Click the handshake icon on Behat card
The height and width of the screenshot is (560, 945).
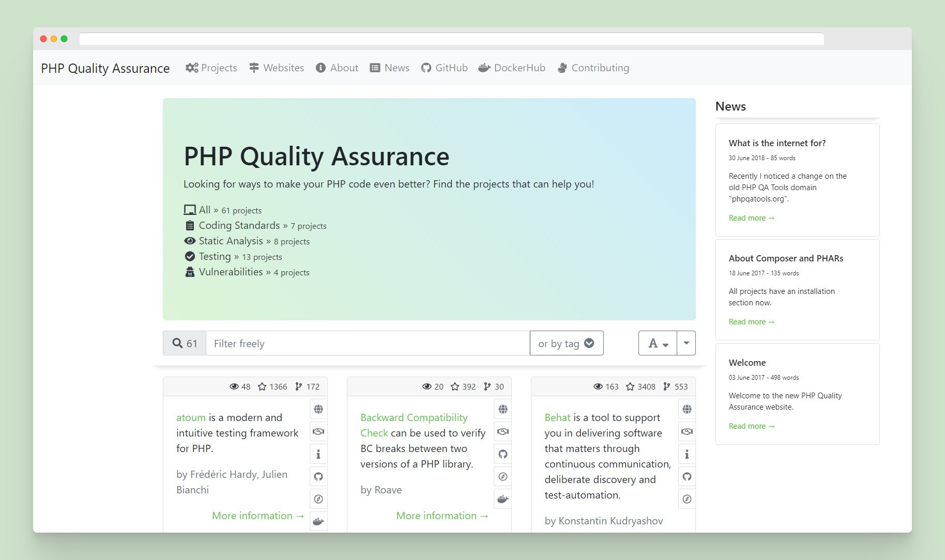pos(687,431)
